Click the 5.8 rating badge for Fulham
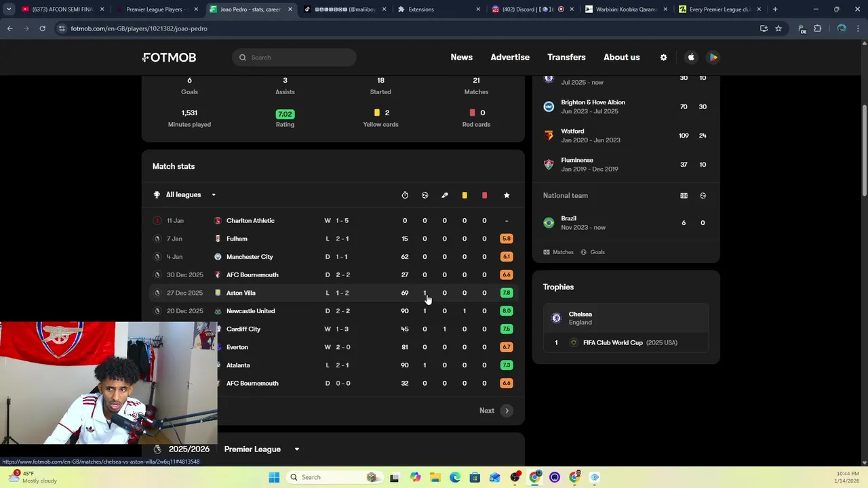This screenshot has height=488, width=868. coord(507,239)
